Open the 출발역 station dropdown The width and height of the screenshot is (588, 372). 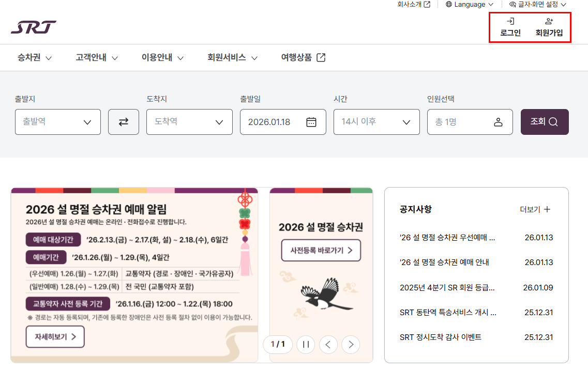click(58, 122)
